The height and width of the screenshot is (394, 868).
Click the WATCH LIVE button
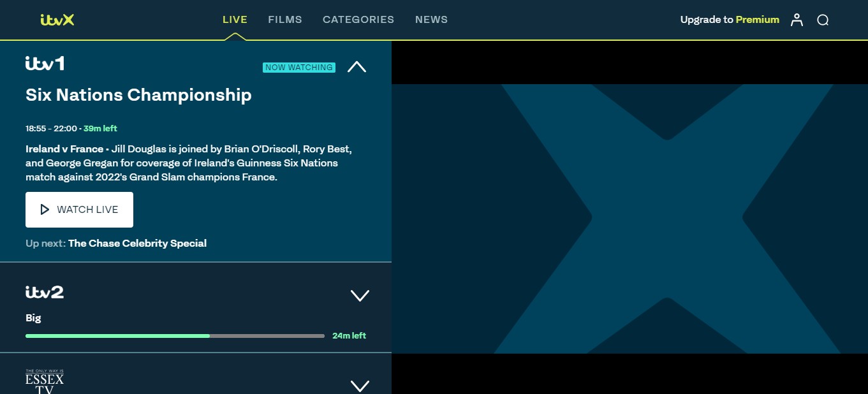coord(79,210)
